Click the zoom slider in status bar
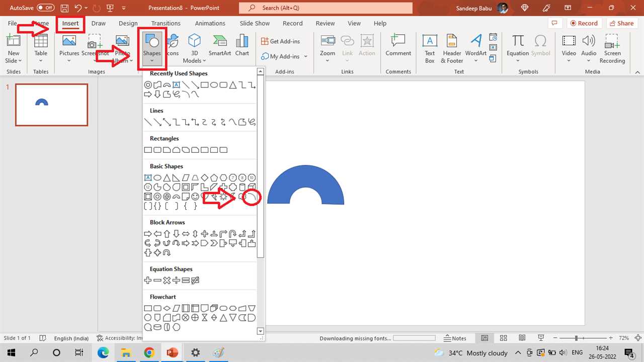 point(577,338)
